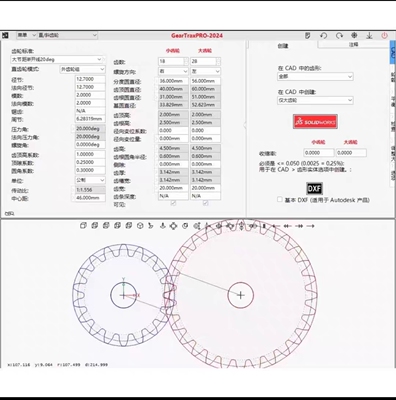
Task: Click the pinion base diameter value 33.829mm
Action: 173,105
